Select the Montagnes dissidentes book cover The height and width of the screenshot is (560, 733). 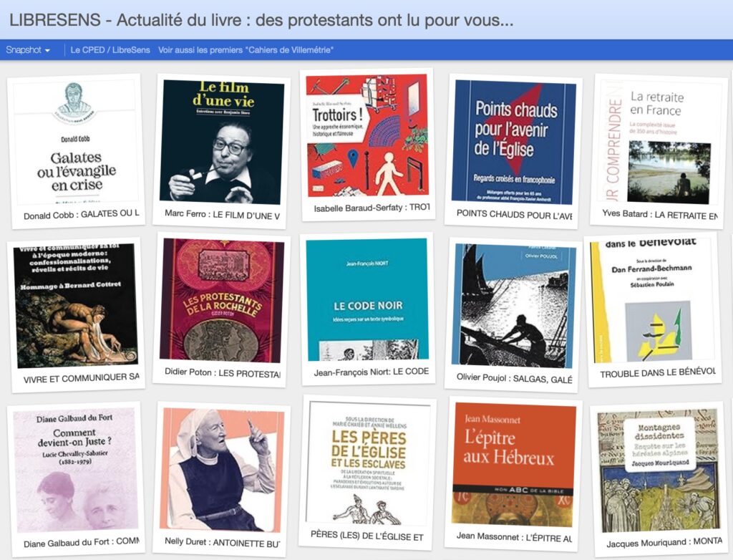(x=659, y=470)
